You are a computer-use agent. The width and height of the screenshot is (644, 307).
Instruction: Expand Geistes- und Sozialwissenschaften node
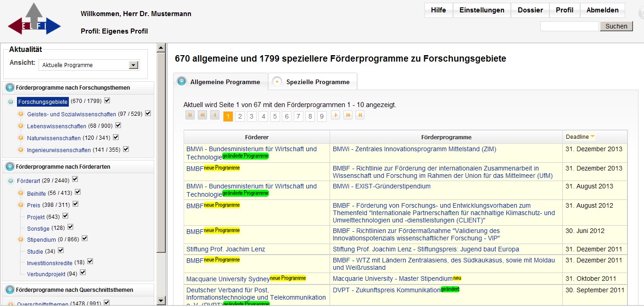point(21,114)
